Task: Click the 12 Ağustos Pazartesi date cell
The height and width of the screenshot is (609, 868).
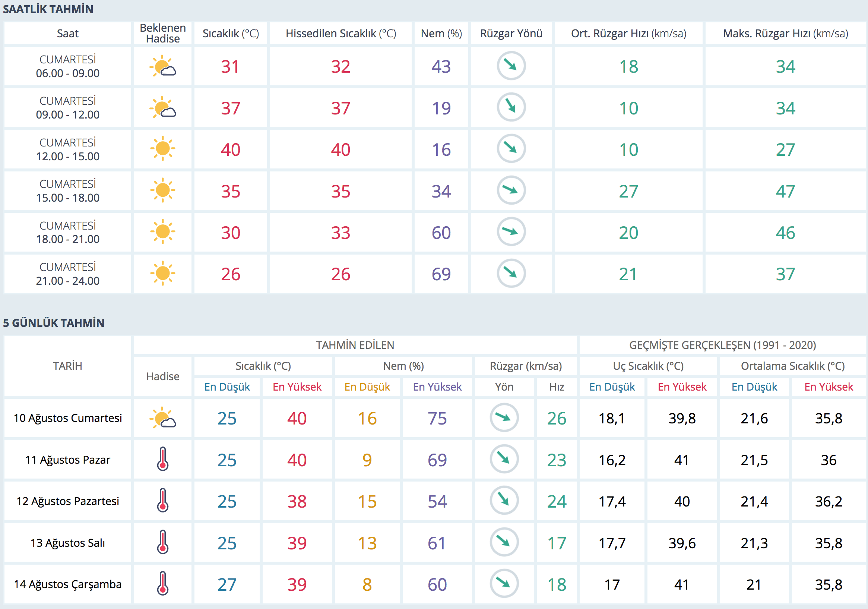Action: (x=68, y=501)
